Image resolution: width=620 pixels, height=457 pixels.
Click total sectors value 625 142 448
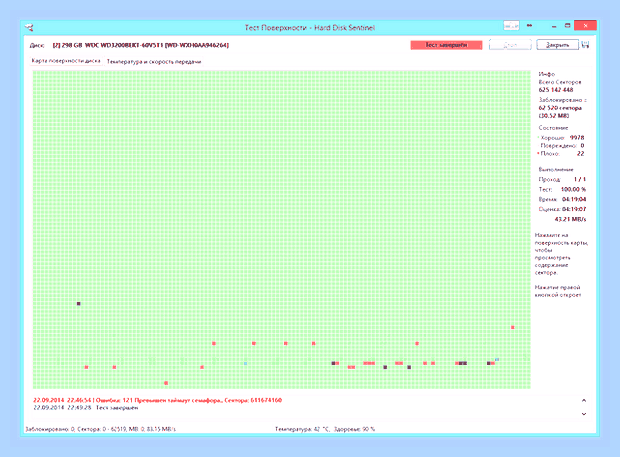(x=556, y=90)
